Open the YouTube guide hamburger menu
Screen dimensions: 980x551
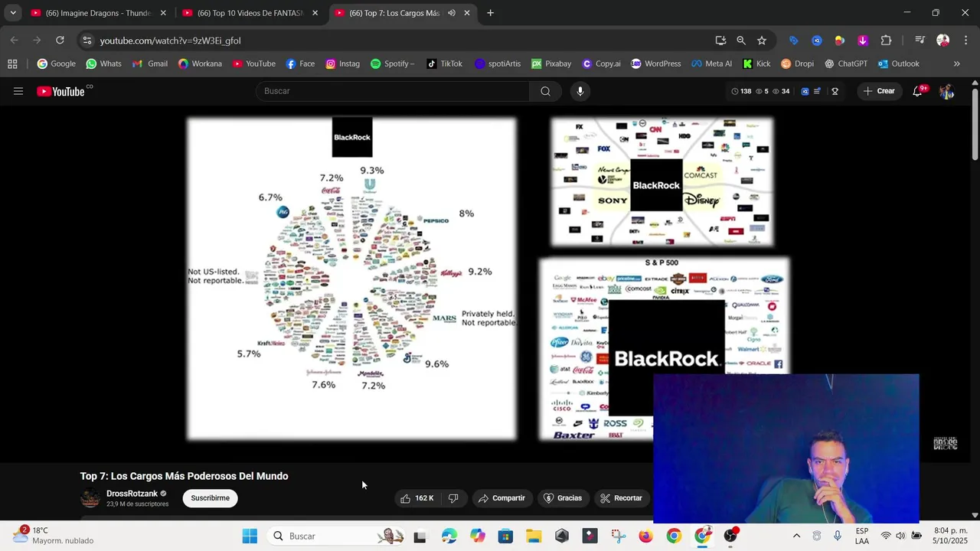(18, 91)
